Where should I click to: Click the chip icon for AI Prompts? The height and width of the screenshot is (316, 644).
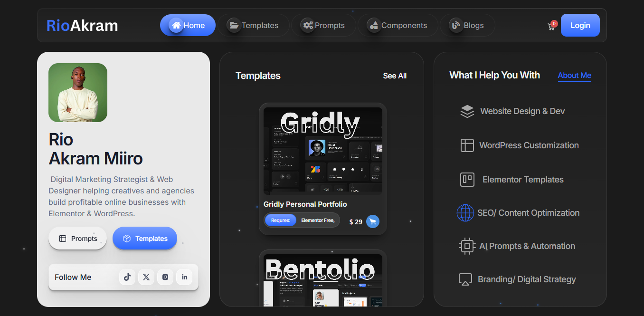(x=467, y=246)
